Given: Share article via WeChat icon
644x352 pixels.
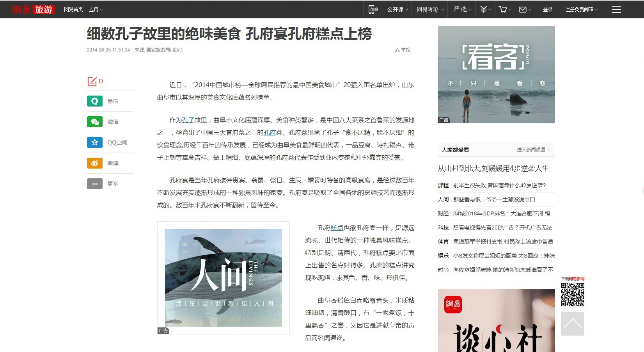Looking at the screenshot, I should point(95,122).
